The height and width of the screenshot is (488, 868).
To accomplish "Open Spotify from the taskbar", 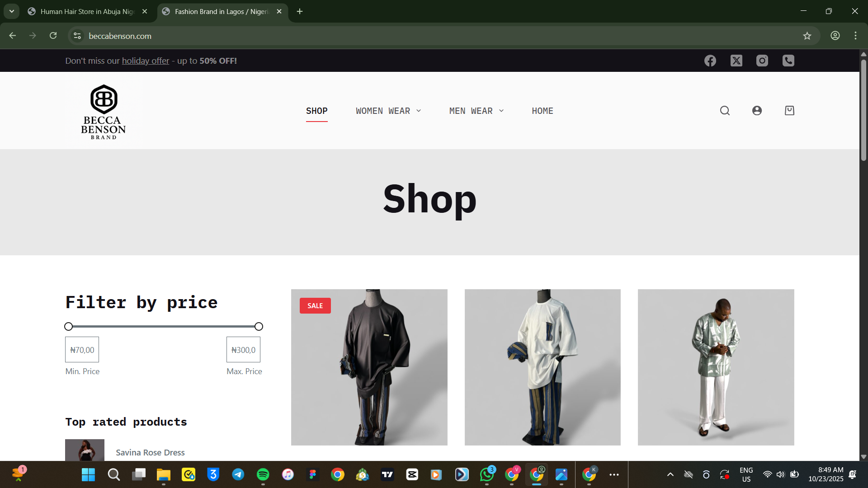I will pyautogui.click(x=263, y=474).
